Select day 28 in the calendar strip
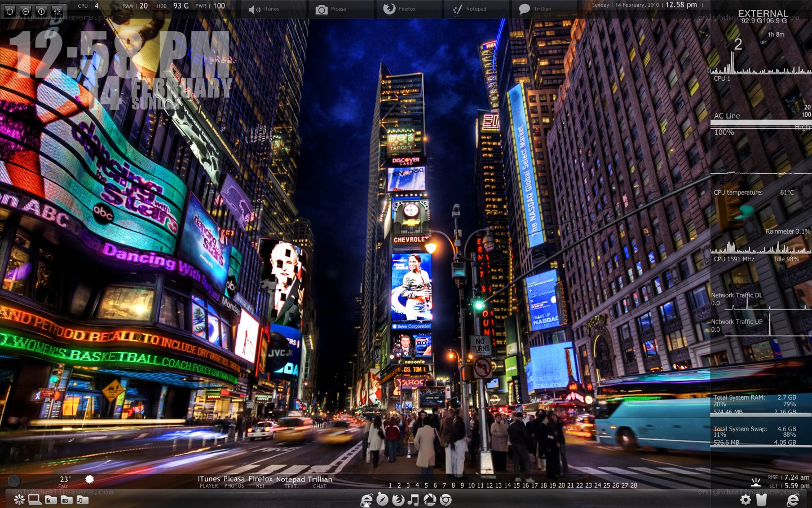812x508 pixels. [634, 485]
